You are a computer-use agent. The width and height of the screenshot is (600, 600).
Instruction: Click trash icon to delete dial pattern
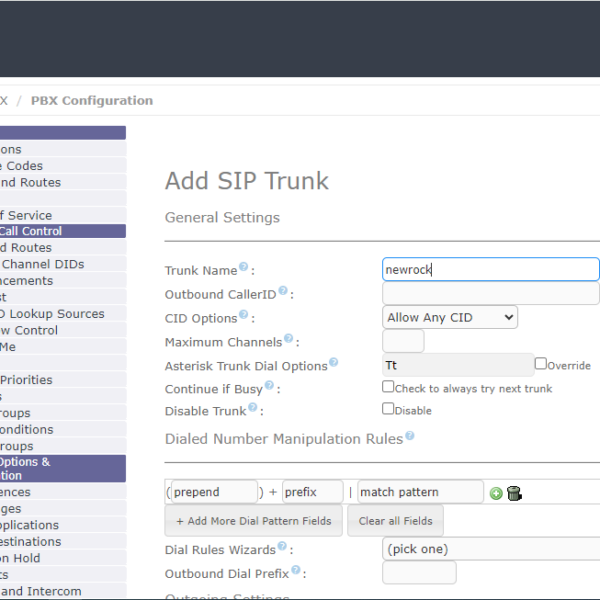point(514,493)
